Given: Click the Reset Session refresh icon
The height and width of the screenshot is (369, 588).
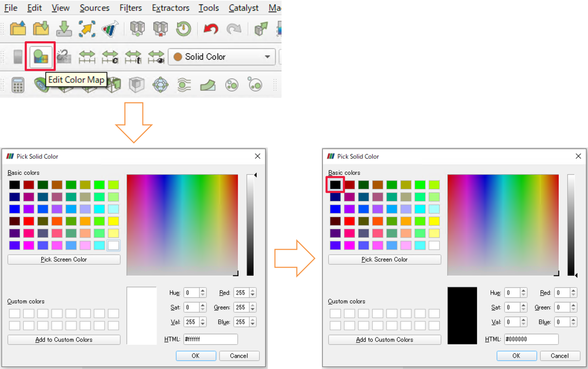Looking at the screenshot, I should (x=183, y=29).
